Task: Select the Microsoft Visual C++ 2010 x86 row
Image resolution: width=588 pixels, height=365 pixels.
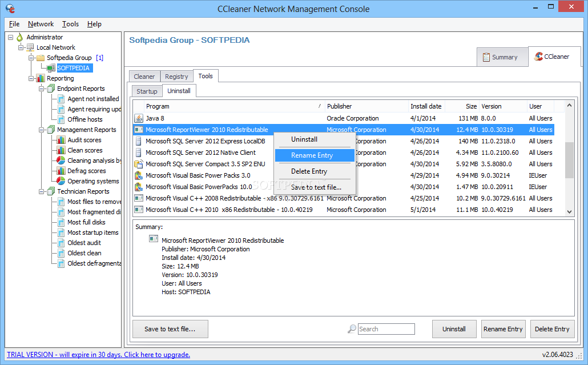Action: [344, 210]
